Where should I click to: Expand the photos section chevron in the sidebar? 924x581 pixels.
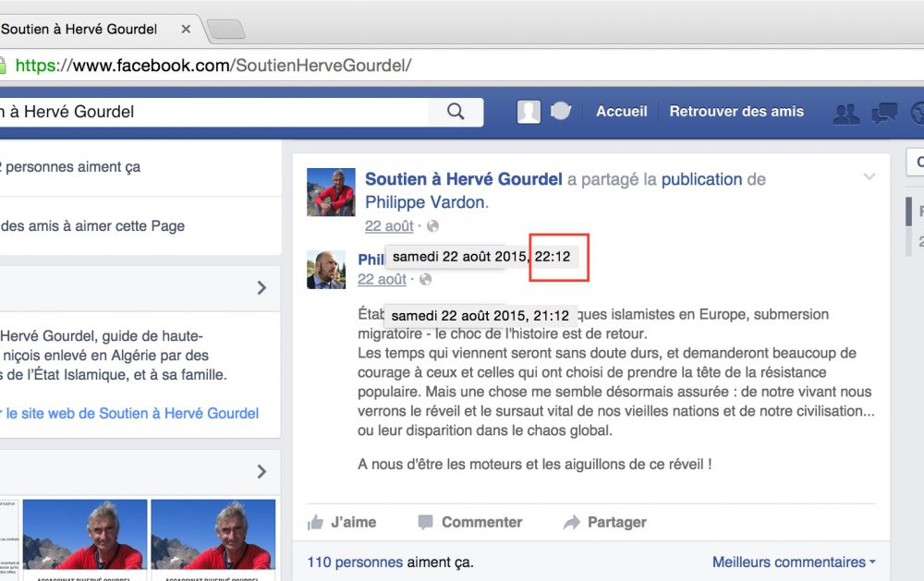tap(261, 471)
